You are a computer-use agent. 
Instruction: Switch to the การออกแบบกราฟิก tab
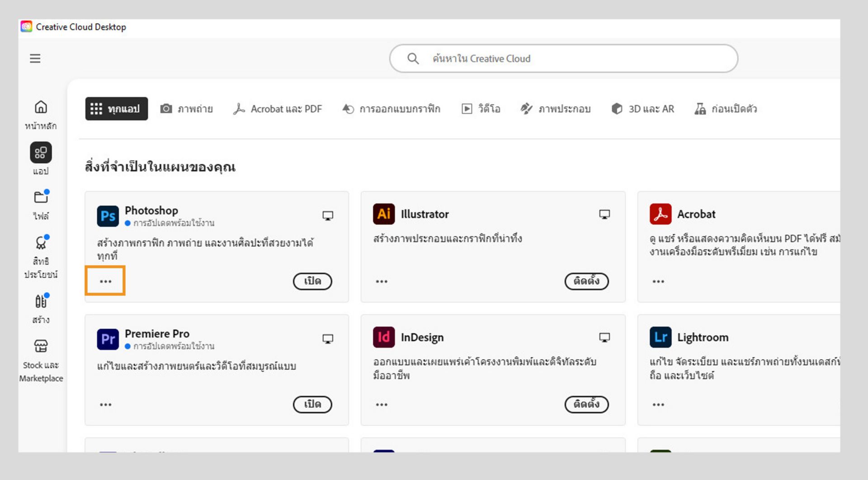coord(391,109)
